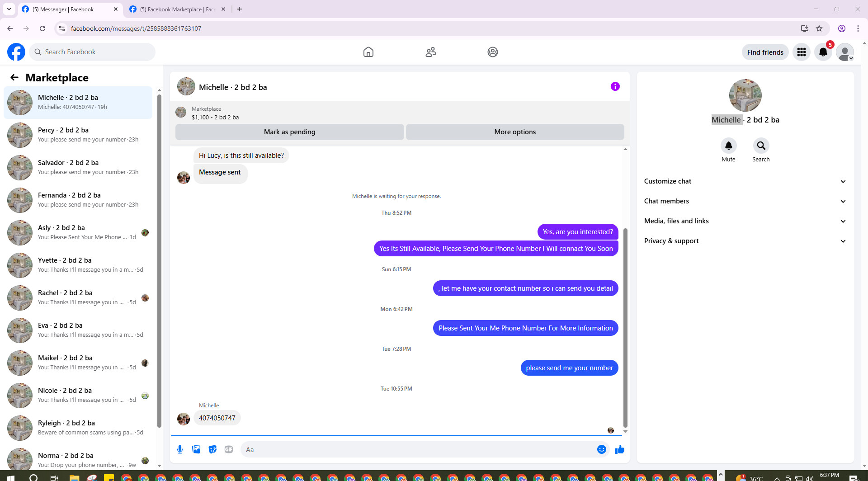Open Ryleigh 2 bd 2 ba conversation
The width and height of the screenshot is (868, 481).
click(x=78, y=428)
